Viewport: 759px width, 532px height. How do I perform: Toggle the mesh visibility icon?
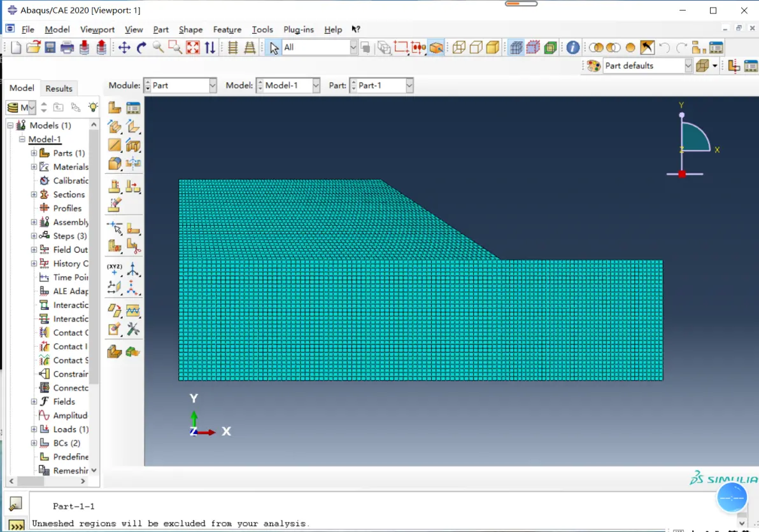click(x=516, y=47)
